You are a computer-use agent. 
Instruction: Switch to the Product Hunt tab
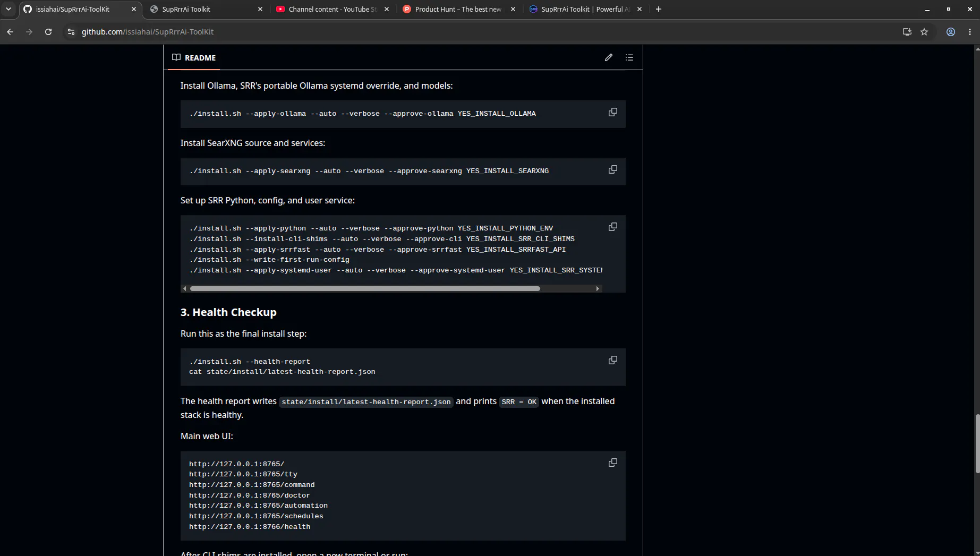point(459,9)
